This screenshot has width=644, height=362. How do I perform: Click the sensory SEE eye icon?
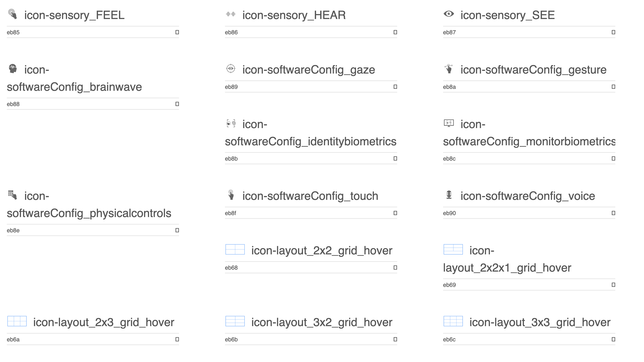tap(449, 14)
